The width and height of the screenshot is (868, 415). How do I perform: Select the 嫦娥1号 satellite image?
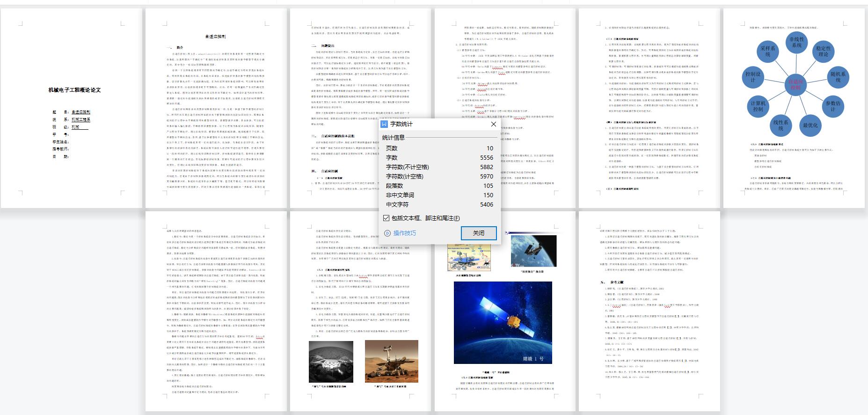[x=503, y=322]
